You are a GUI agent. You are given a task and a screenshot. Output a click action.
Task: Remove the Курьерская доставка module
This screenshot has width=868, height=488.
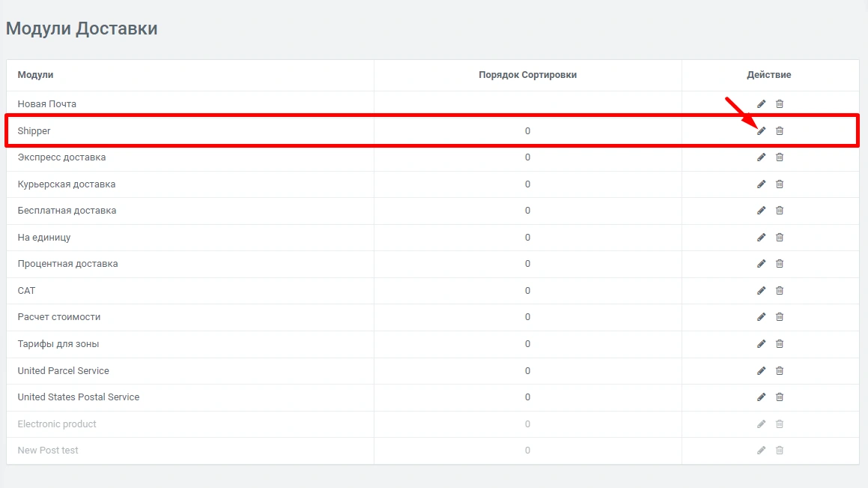(779, 184)
